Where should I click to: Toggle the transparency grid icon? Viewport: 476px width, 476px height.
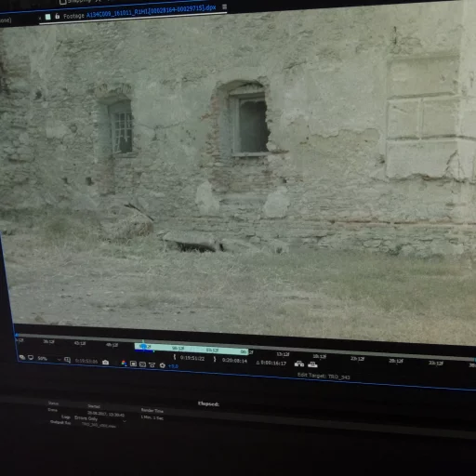click(142, 364)
